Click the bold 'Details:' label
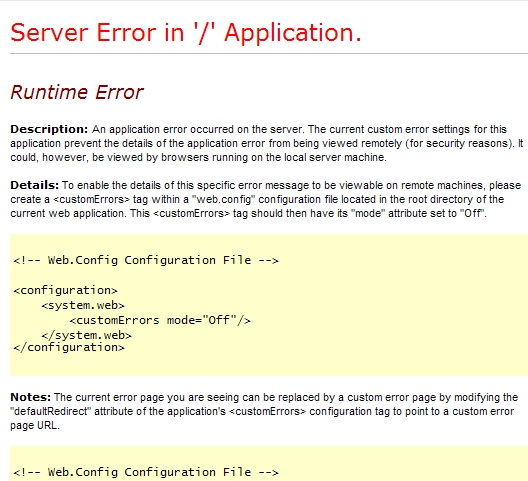 (x=35, y=185)
